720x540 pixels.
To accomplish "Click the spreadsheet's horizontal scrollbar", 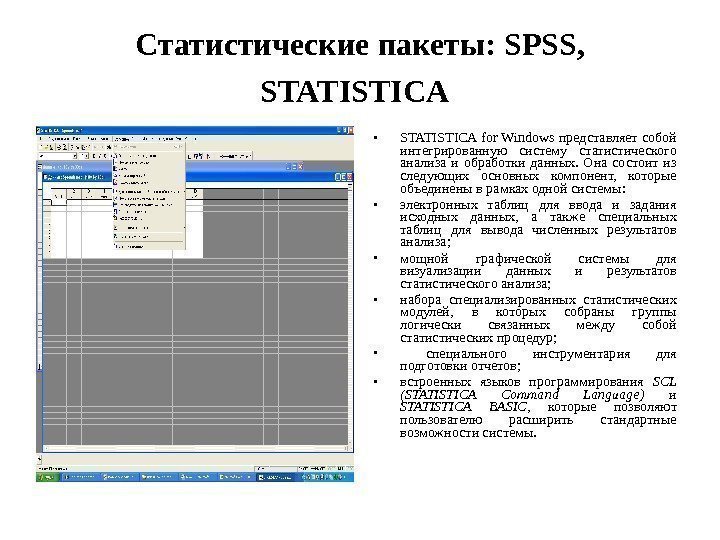I will click(x=195, y=448).
